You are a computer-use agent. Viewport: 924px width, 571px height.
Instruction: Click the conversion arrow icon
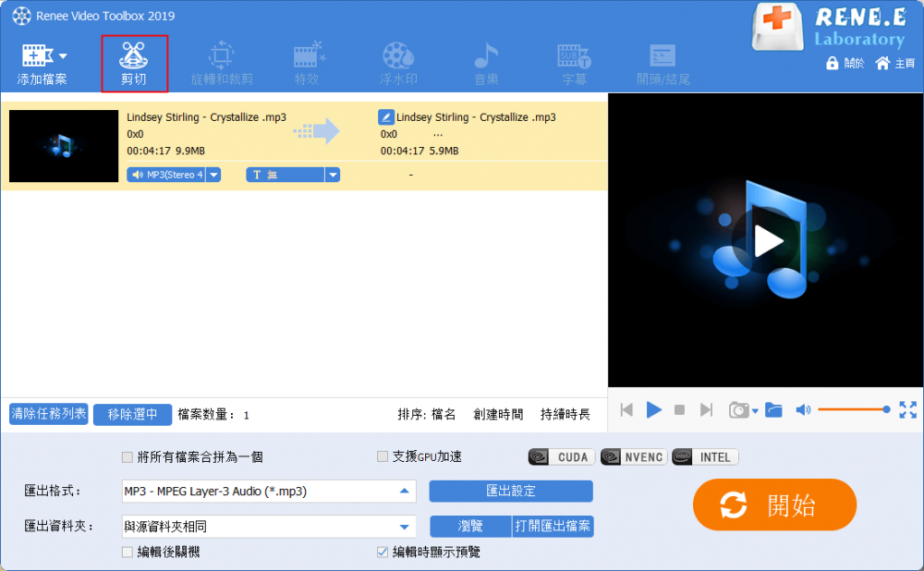[x=317, y=131]
